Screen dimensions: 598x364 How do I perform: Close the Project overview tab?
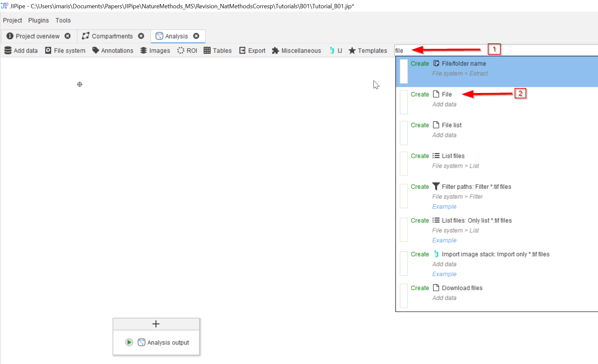[68, 36]
